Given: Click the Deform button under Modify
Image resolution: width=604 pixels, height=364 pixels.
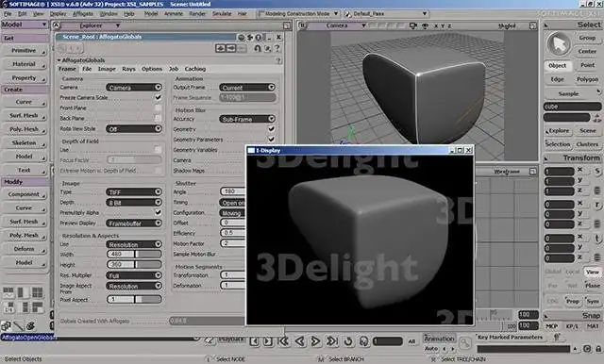Looking at the screenshot, I should [24, 249].
